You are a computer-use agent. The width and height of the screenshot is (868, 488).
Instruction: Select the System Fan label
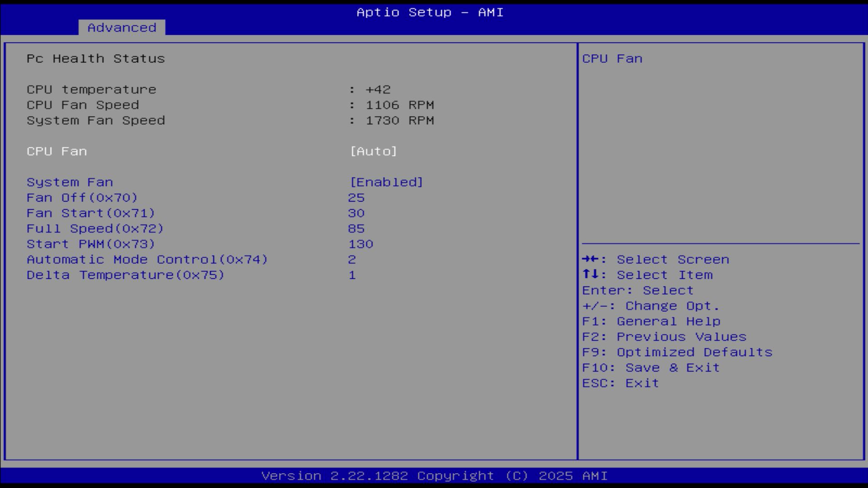click(x=70, y=182)
